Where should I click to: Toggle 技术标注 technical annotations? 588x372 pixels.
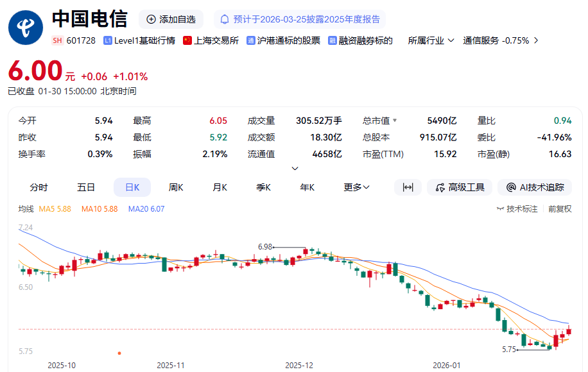tap(517, 209)
